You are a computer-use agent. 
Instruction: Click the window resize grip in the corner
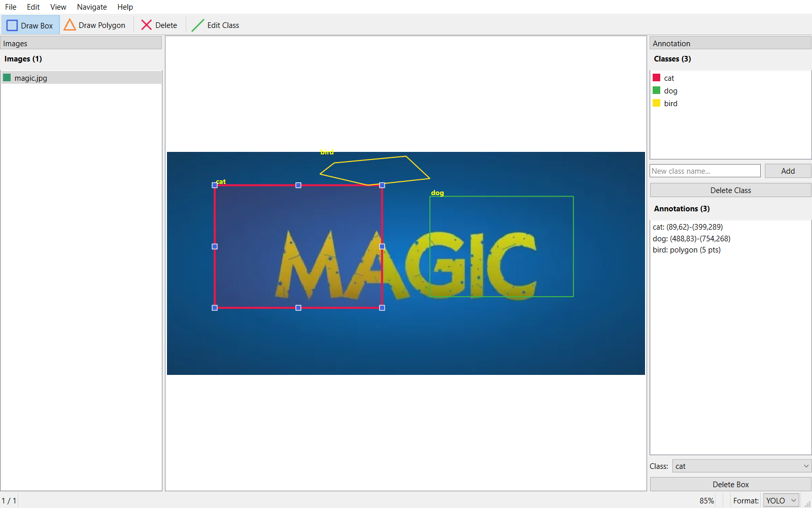point(807,504)
